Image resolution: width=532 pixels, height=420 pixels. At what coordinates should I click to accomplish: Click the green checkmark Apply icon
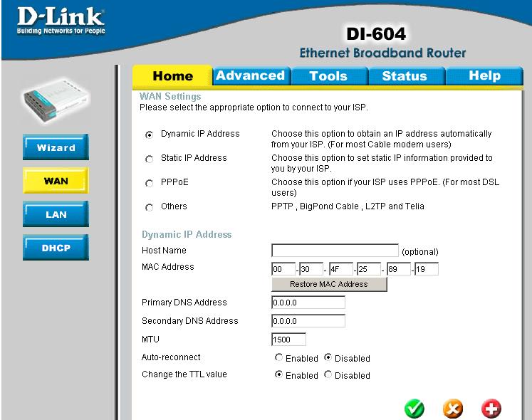click(414, 409)
